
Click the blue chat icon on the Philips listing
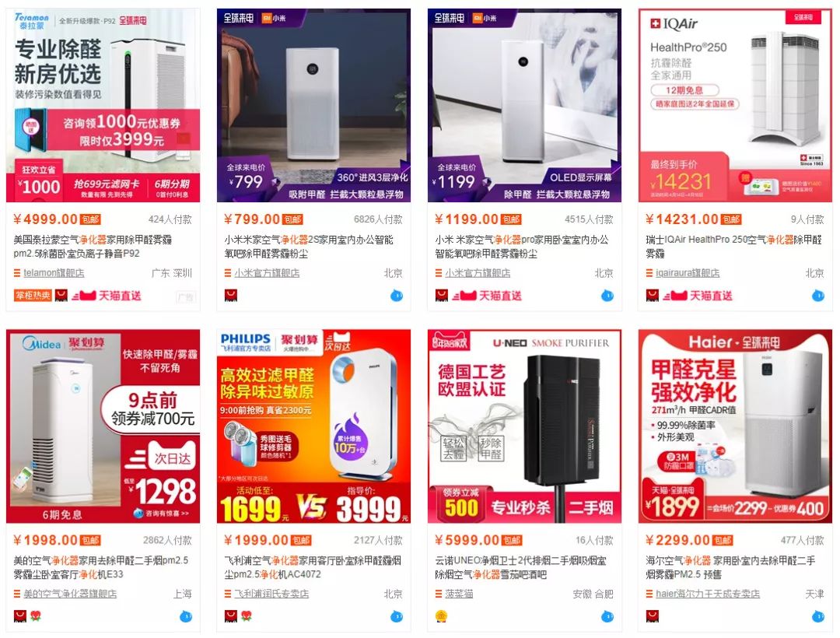[397, 616]
